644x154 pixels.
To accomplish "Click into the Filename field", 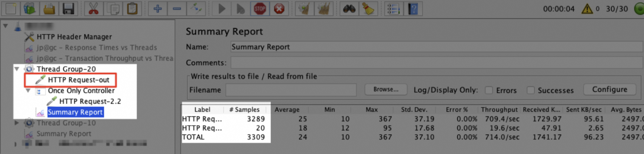I will click(x=291, y=90).
